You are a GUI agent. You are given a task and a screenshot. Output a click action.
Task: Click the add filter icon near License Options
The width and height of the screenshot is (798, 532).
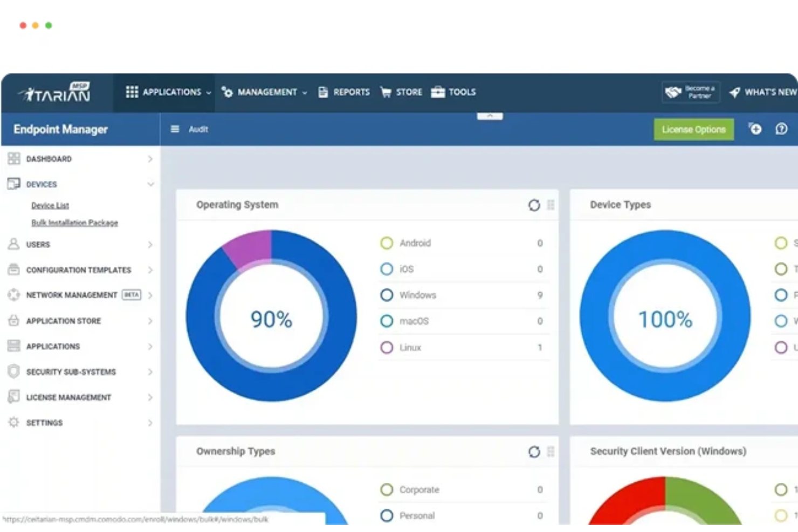coord(755,129)
